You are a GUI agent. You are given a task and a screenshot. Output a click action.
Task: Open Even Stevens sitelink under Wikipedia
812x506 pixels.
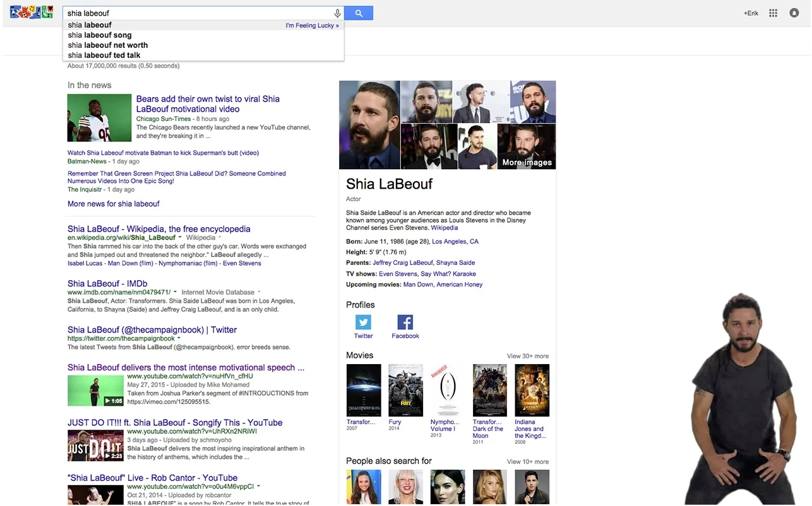click(x=242, y=263)
